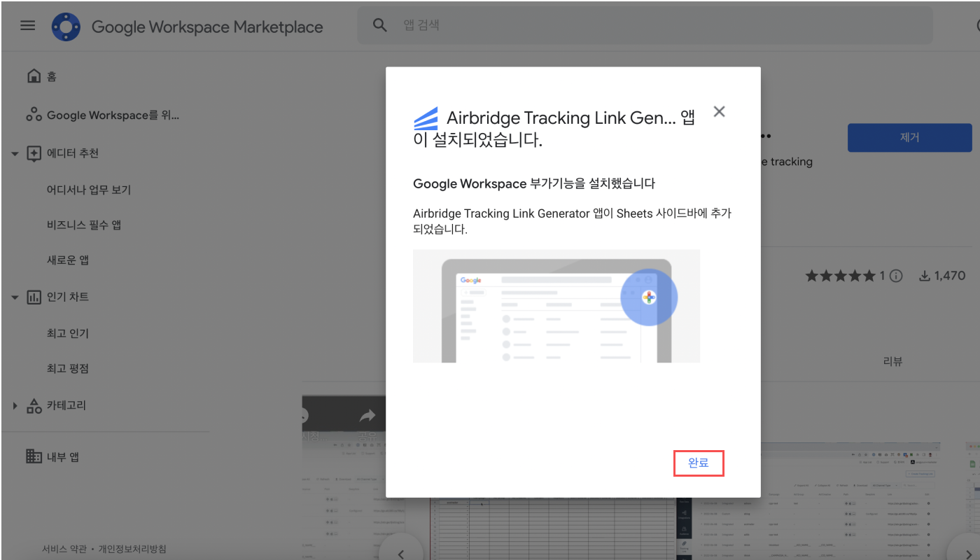The height and width of the screenshot is (560, 980).
Task: Click the Google Workspace 부가기능을 설치했습니다 heading
Action: coord(534,184)
